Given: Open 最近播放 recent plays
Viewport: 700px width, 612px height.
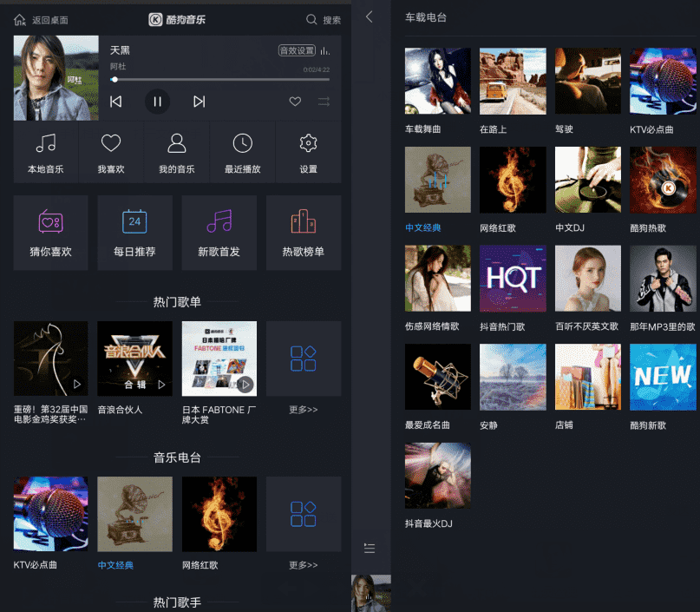Looking at the screenshot, I should coord(242,152).
